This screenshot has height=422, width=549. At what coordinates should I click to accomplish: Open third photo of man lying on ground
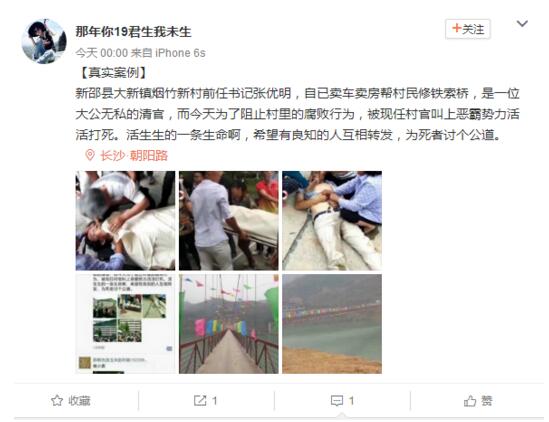click(x=332, y=221)
